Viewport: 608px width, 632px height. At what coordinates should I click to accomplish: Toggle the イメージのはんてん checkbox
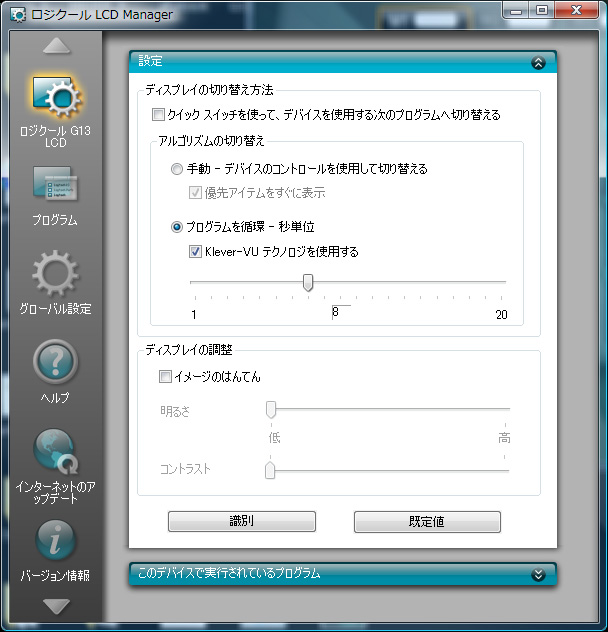pos(166,376)
